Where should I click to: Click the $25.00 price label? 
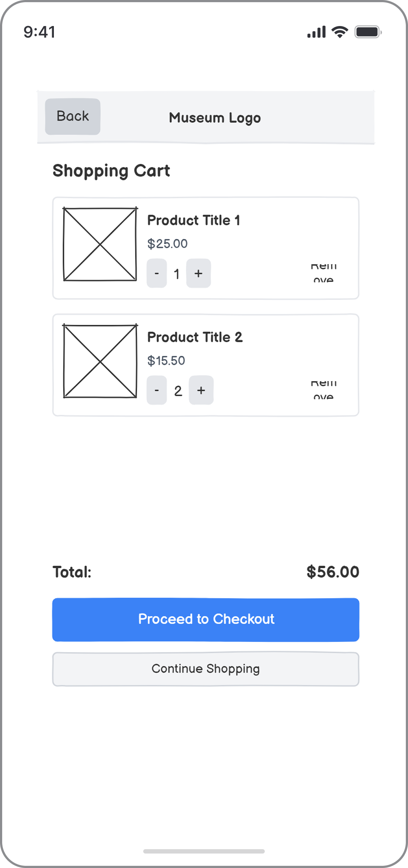coord(167,244)
